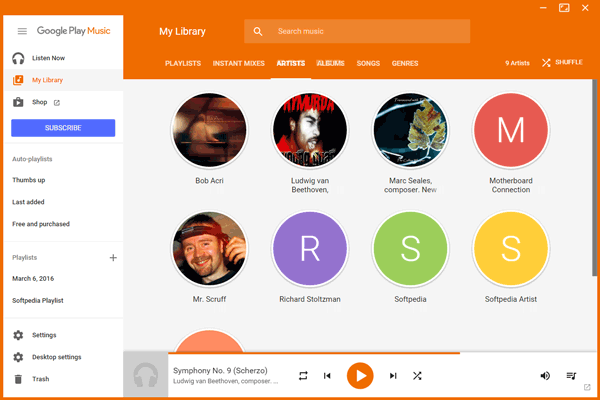Click the Subscribe button

pos(63,128)
